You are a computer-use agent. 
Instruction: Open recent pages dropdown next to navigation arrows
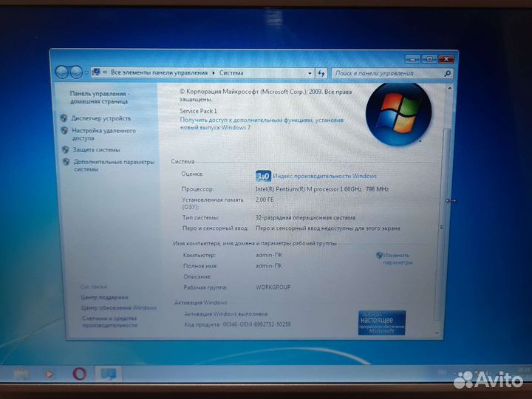86,72
